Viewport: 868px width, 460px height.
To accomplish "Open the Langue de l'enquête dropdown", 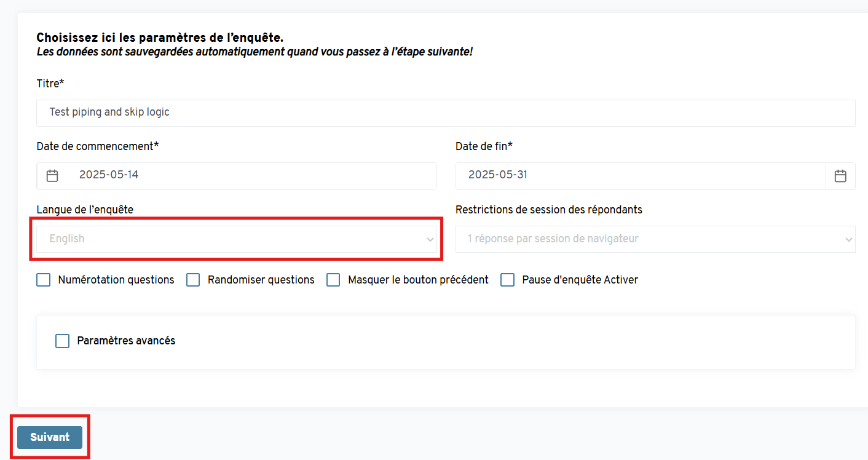I will [237, 239].
